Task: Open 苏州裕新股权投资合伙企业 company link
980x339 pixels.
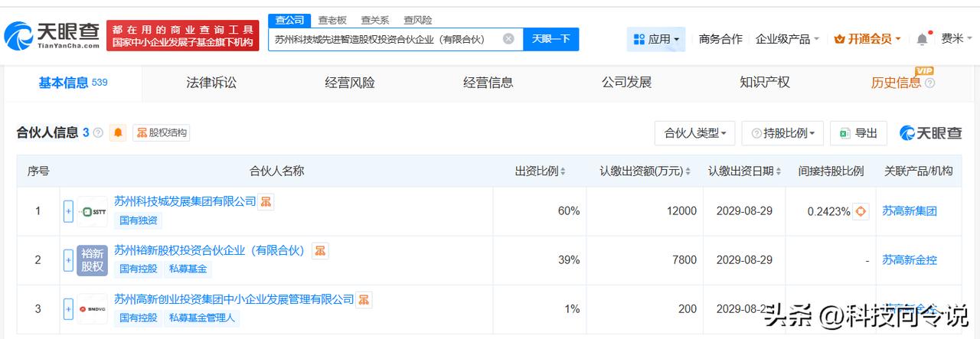Action: (x=210, y=250)
